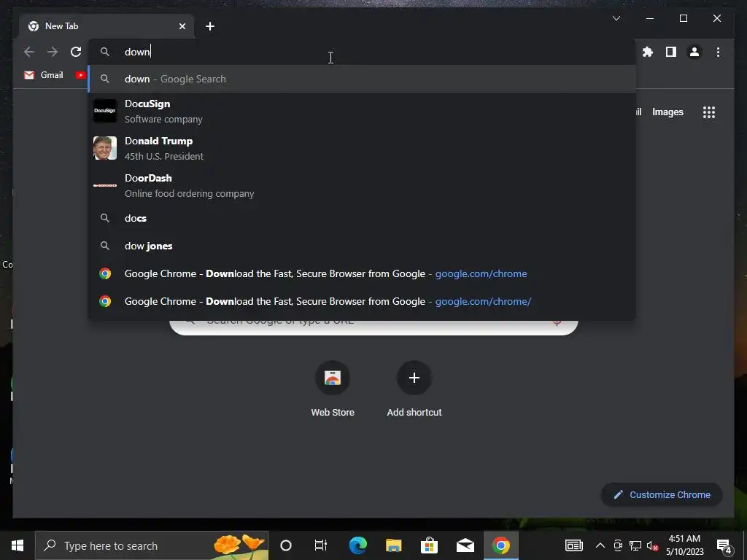Screen dimensions: 747x560
Task: Reload the page with the refresh icon
Action: point(76,52)
